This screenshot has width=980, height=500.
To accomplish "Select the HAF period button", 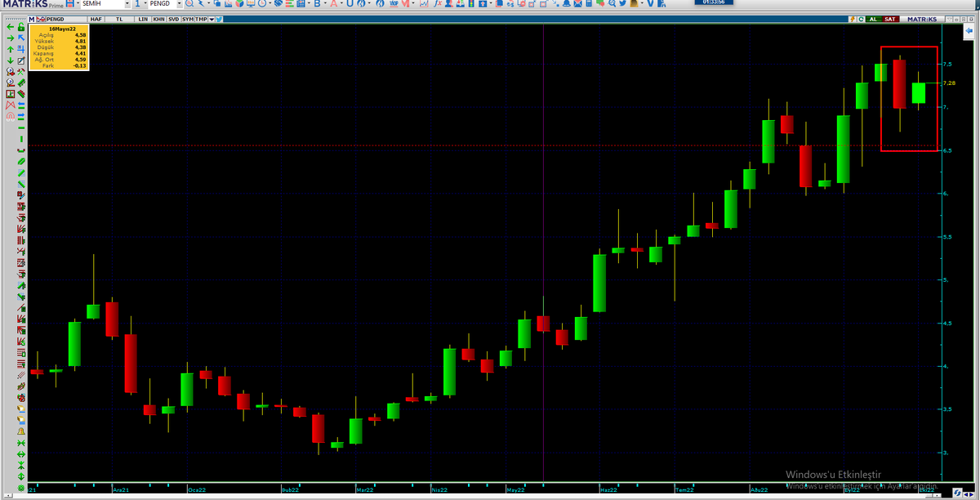I will [x=96, y=19].
